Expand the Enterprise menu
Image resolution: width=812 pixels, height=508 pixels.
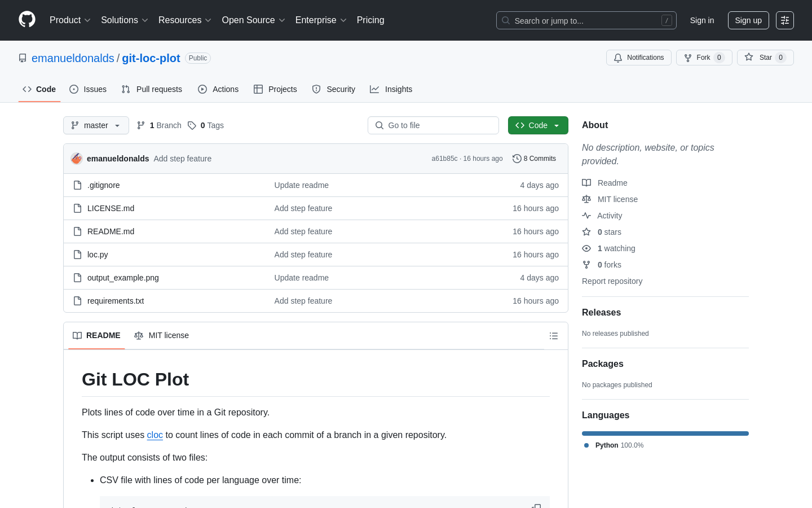pos(321,20)
